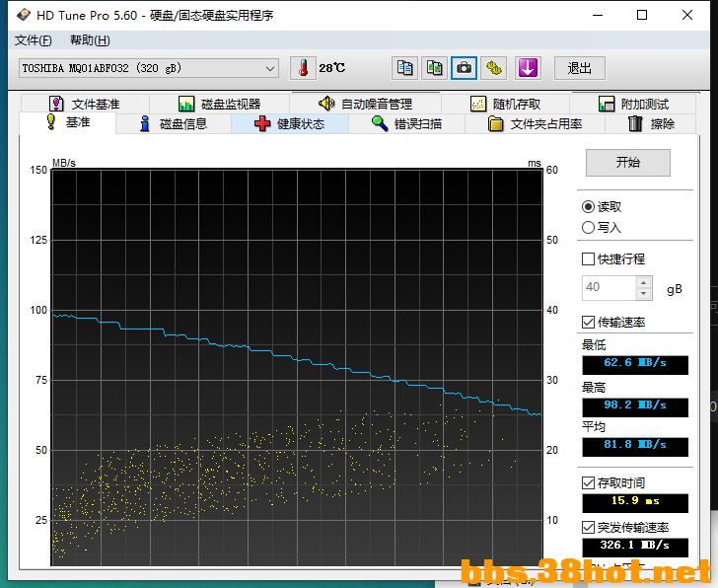The width and height of the screenshot is (718, 588).
Task: Open the 附加测试 tab
Action: coord(633,104)
